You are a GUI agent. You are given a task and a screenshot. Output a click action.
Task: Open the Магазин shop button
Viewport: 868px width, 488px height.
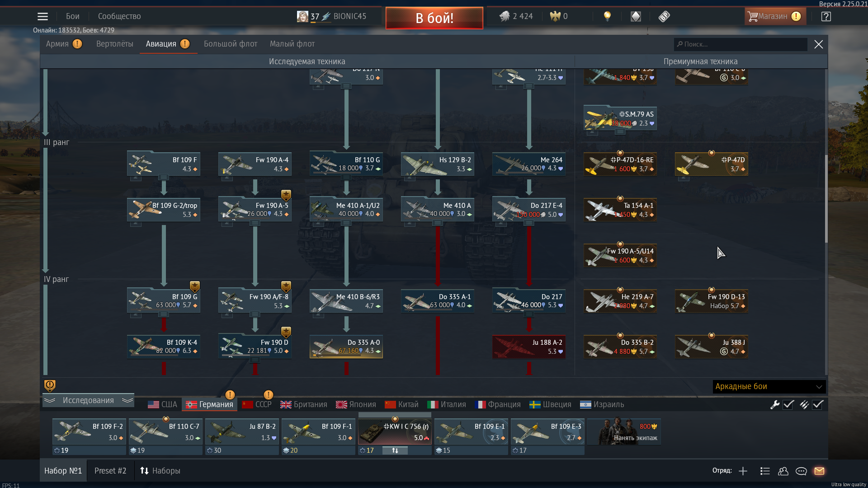point(775,17)
